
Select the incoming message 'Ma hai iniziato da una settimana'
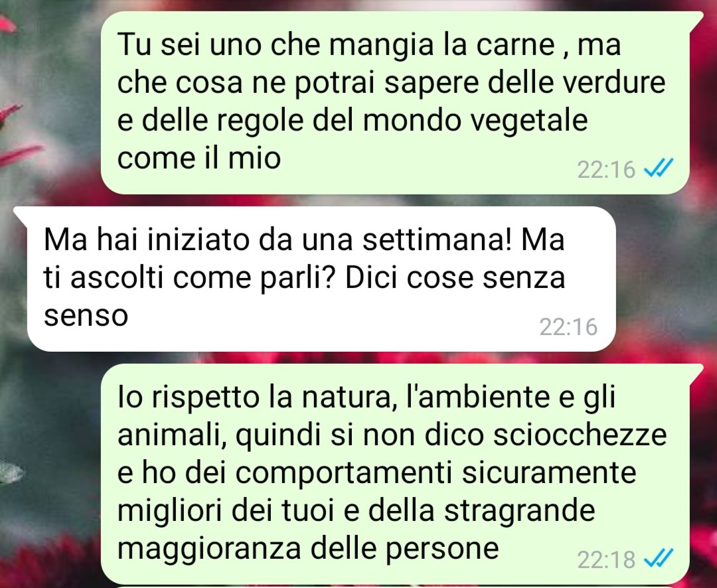coord(321,279)
